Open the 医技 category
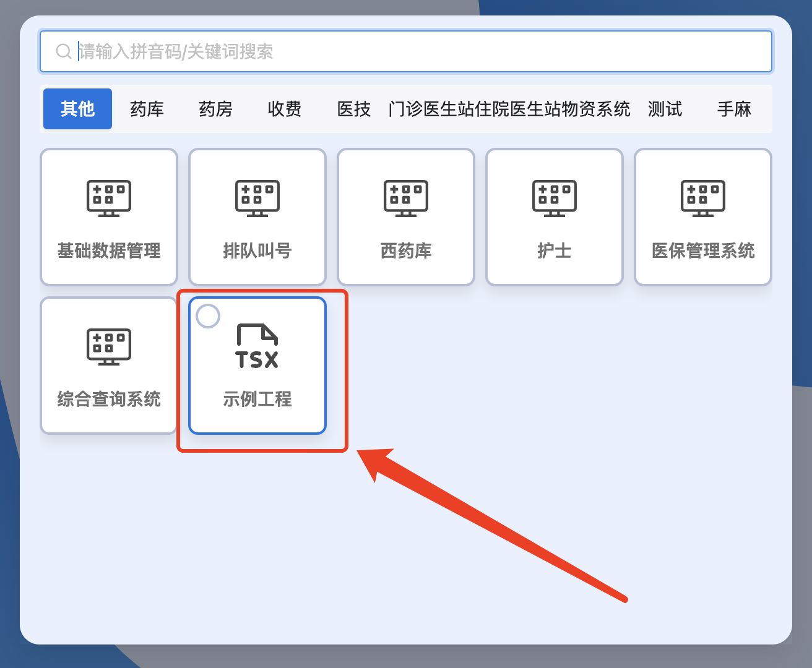The image size is (812, 668). tap(353, 109)
